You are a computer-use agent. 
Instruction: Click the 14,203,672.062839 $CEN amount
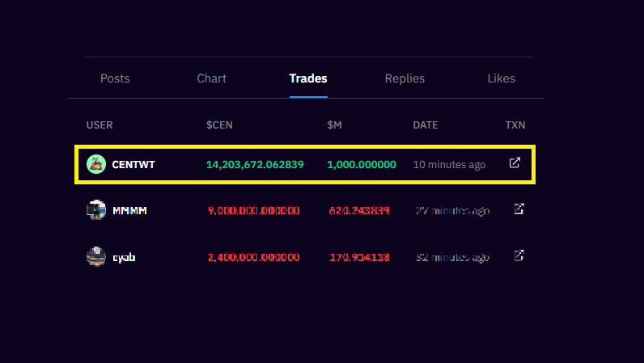click(255, 165)
